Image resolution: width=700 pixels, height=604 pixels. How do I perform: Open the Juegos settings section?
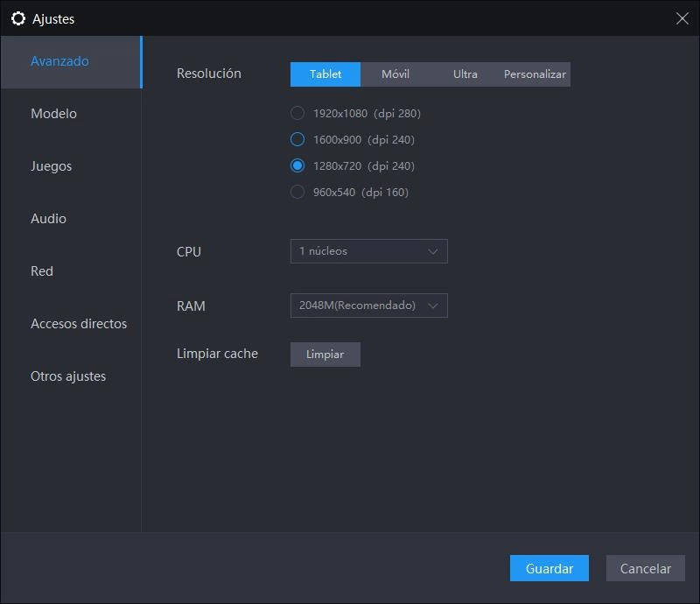coord(71,166)
